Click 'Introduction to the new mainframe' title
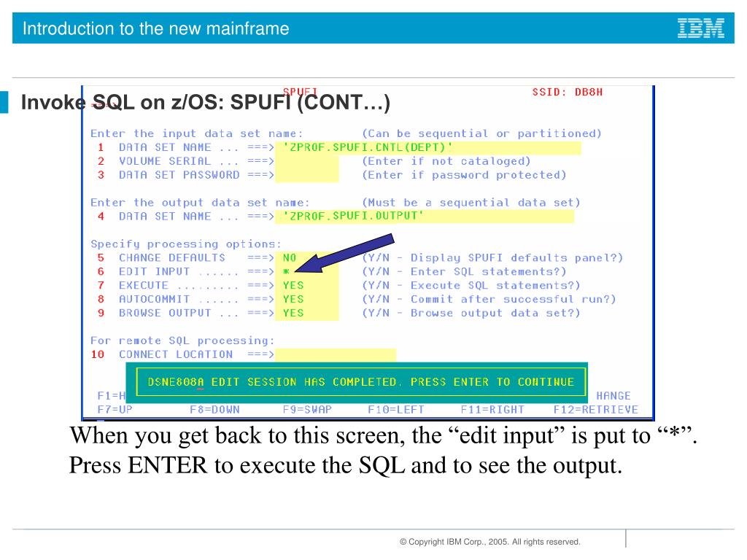 click(156, 28)
